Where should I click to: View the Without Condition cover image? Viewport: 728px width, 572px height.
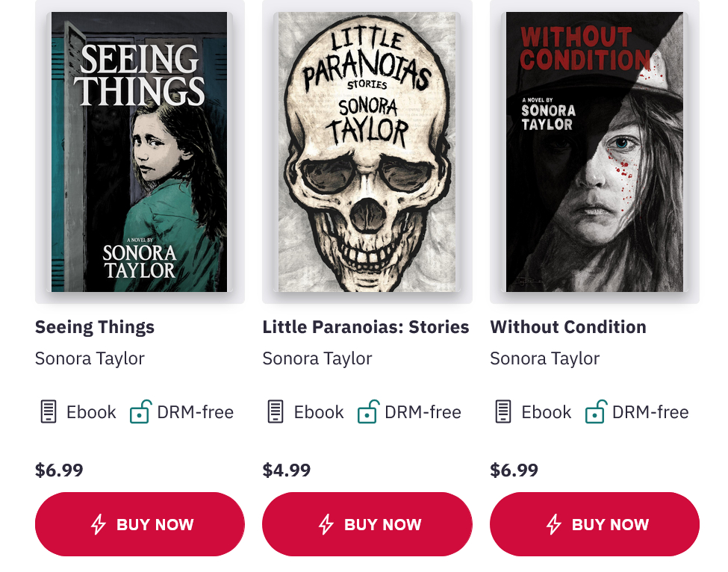pyautogui.click(x=594, y=152)
